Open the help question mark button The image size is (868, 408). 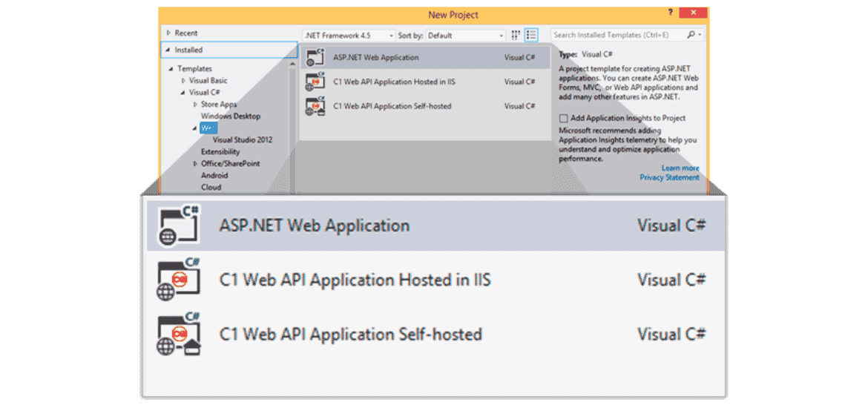(671, 13)
